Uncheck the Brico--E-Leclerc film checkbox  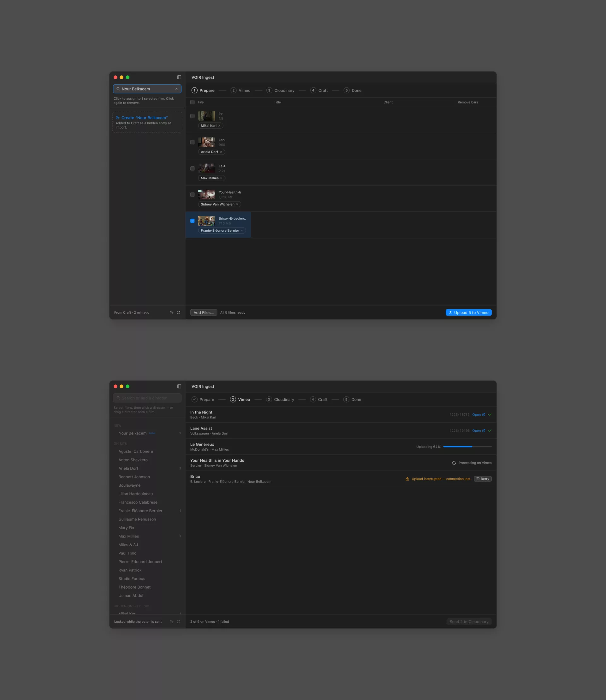click(x=193, y=221)
